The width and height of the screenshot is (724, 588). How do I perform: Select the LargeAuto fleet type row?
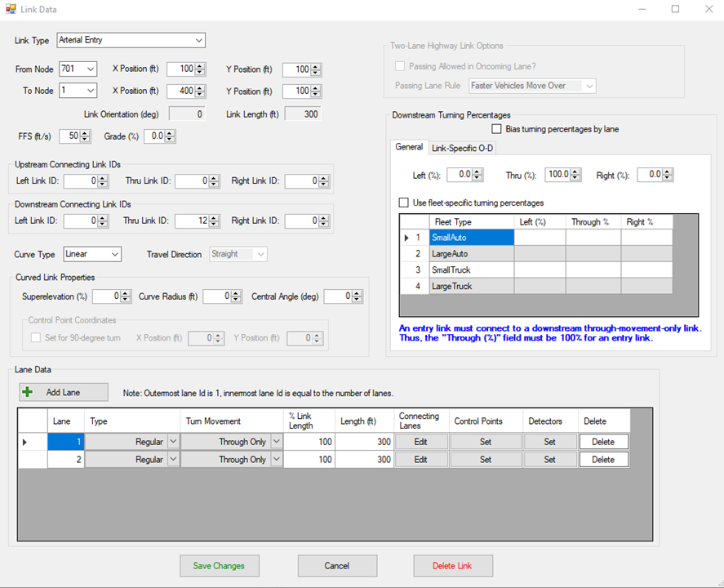coord(535,254)
